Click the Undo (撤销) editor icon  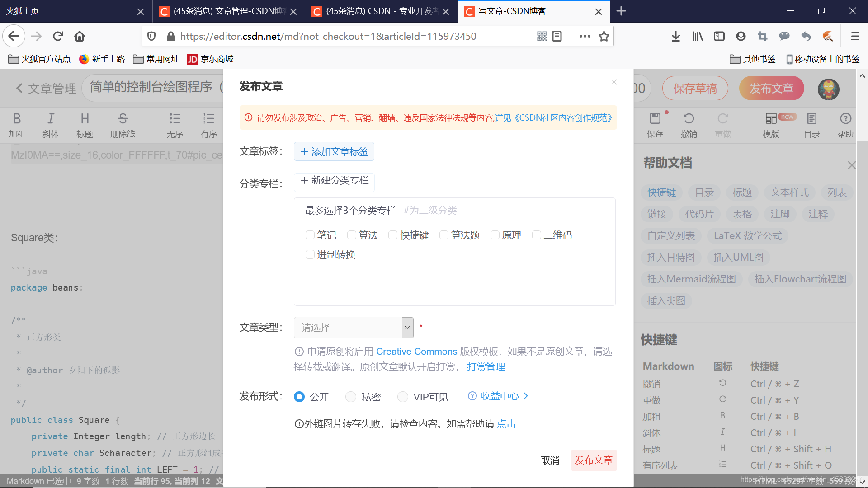(689, 119)
